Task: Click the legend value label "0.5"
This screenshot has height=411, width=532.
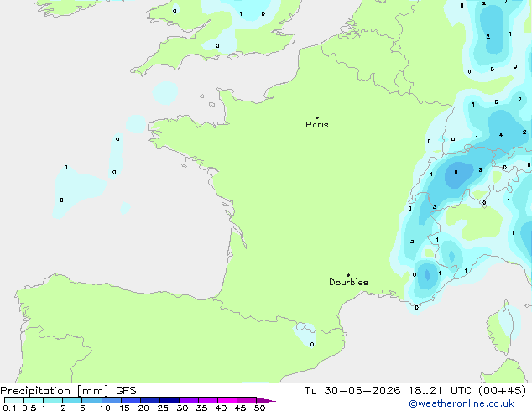Action: point(29,408)
